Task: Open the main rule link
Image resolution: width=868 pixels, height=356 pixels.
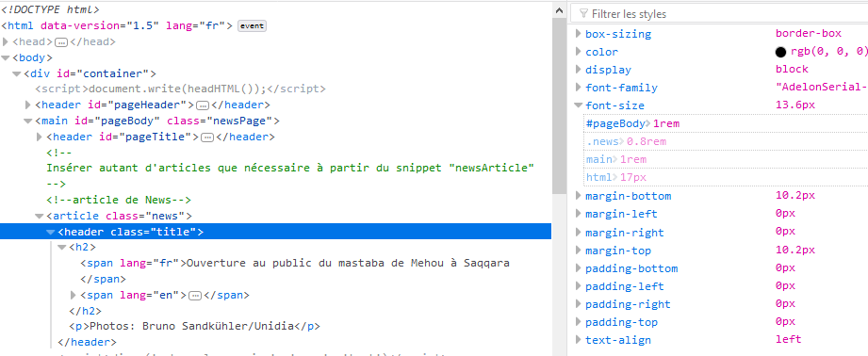Action: point(599,159)
